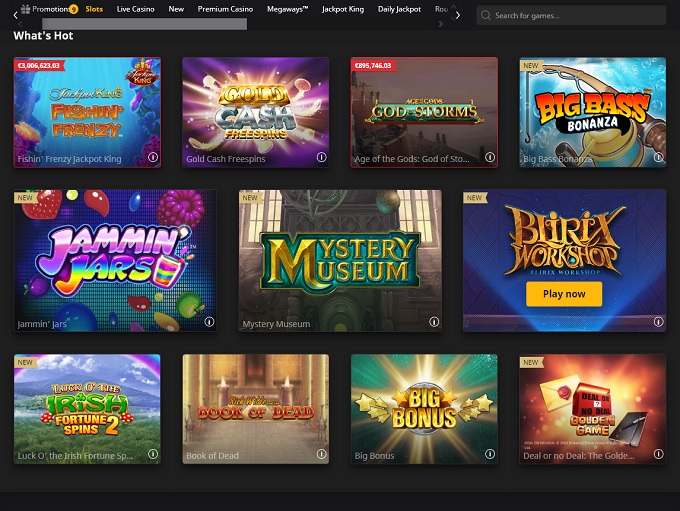Screen dimensions: 680x511
Task: Click info icon on Big Bonus tile
Action: coord(490,454)
